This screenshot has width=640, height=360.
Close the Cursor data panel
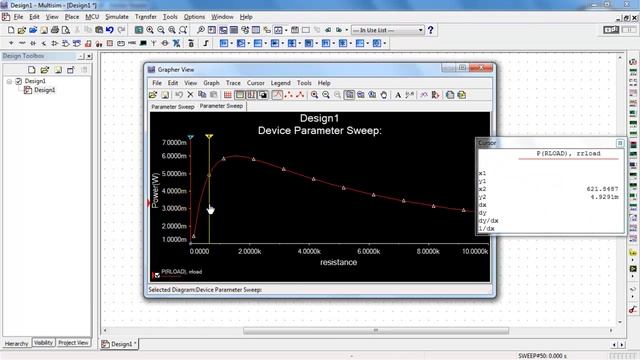pyautogui.click(x=620, y=143)
